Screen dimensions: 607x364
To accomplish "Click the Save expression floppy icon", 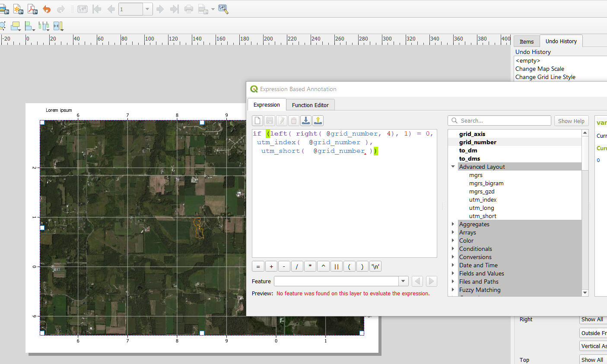I will [x=270, y=120].
